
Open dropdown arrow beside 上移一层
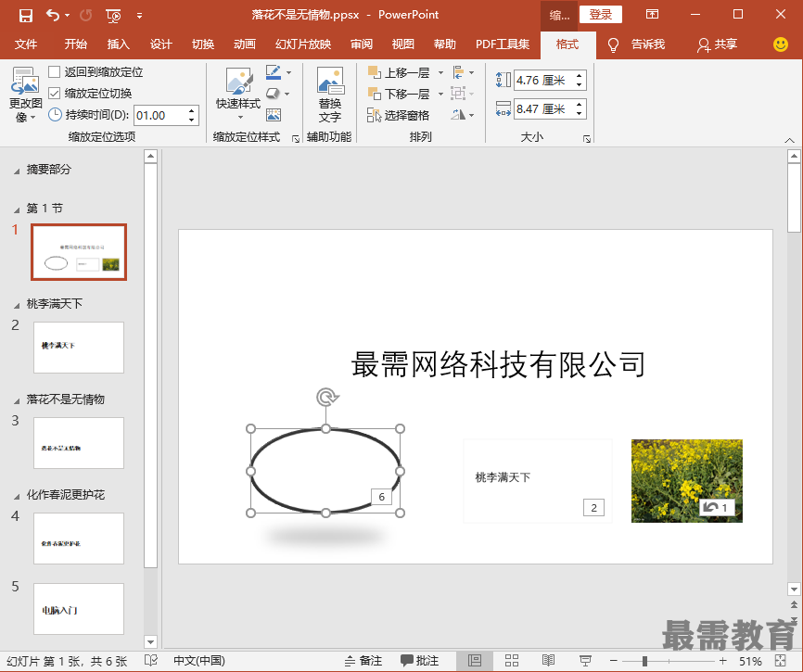tap(440, 72)
